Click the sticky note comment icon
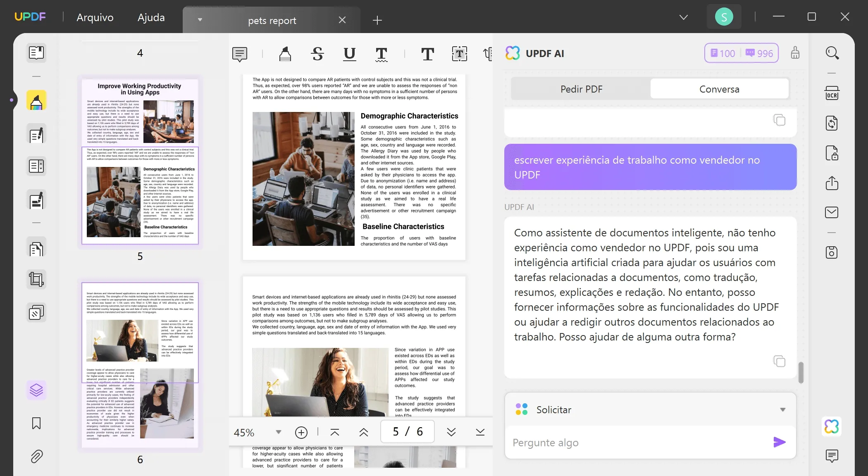Image resolution: width=868 pixels, height=476 pixels. click(240, 54)
